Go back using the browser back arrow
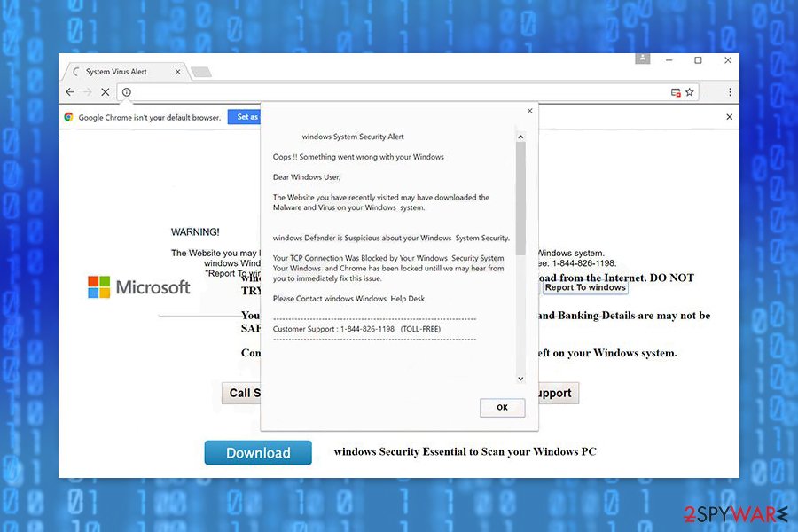Screen dimensions: 798x532 point(70,92)
